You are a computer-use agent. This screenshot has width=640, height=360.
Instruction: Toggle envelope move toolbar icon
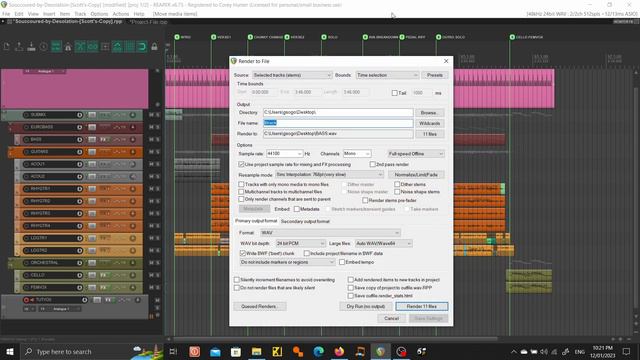[117, 47]
